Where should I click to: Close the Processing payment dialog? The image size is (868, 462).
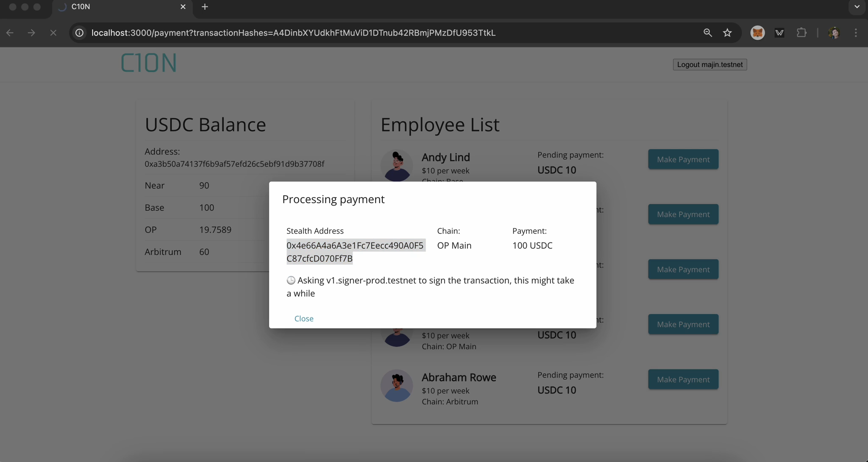pyautogui.click(x=304, y=318)
